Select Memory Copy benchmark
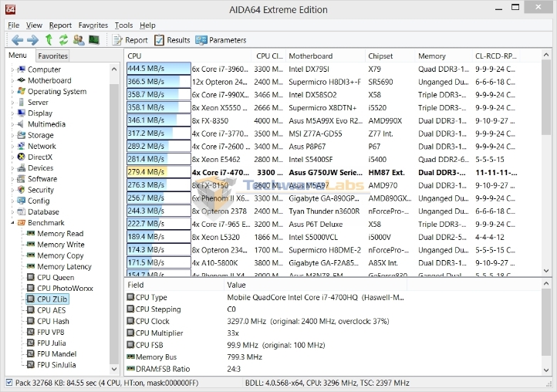This screenshot has width=557, height=392. point(60,255)
